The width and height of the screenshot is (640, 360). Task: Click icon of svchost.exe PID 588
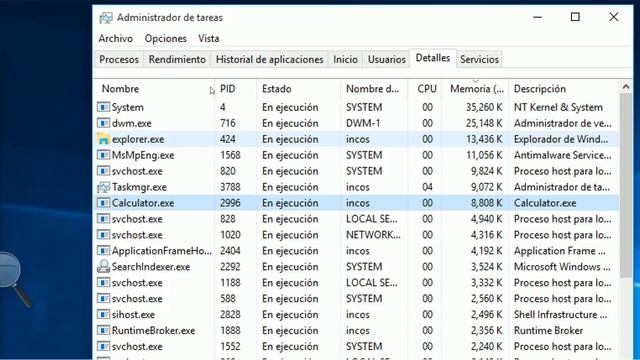coord(103,298)
